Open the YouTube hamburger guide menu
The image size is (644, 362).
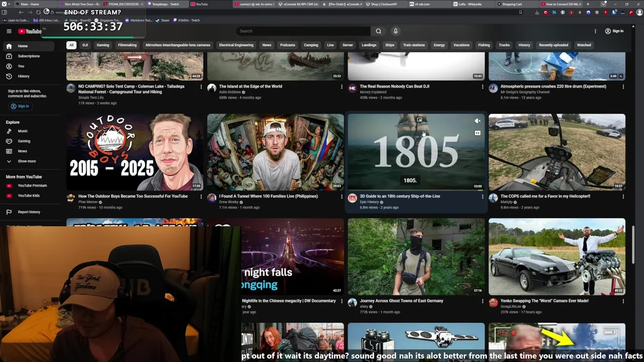point(9,31)
